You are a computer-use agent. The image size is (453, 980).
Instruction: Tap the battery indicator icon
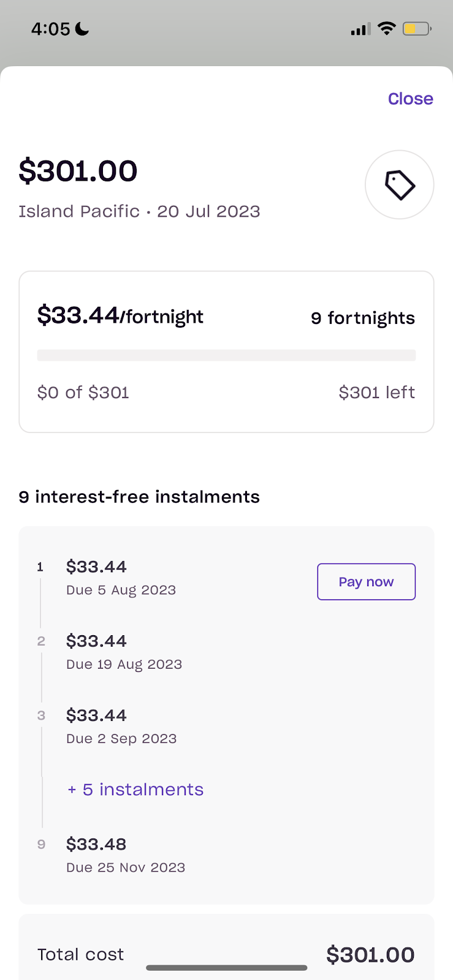point(417,28)
